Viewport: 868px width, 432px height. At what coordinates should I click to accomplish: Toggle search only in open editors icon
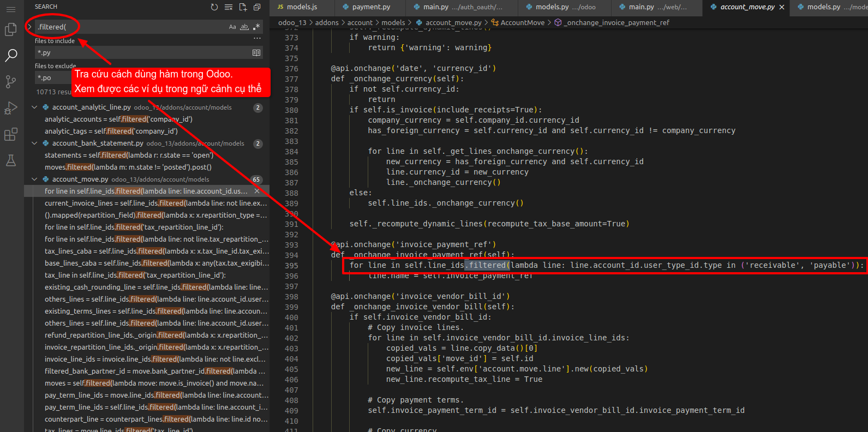point(256,53)
